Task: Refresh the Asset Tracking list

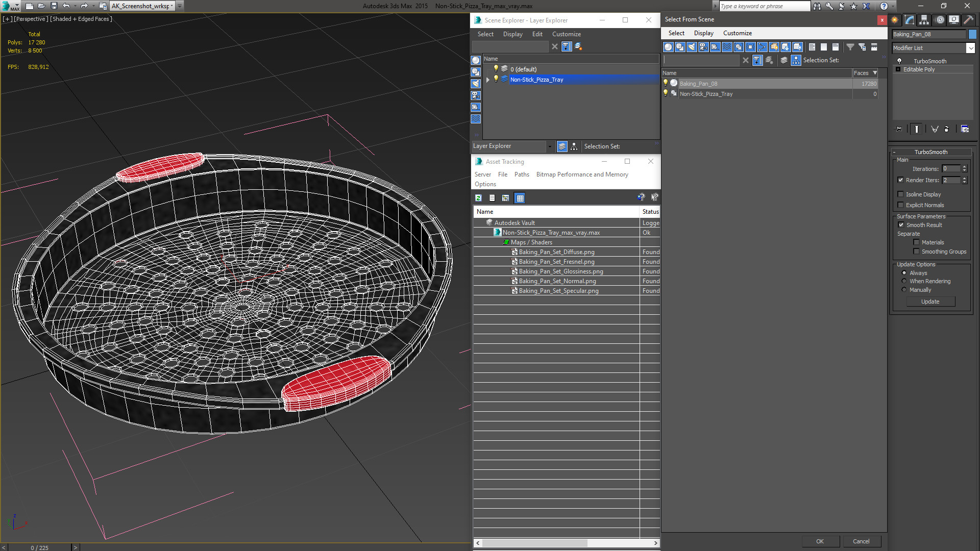Action: [x=478, y=198]
